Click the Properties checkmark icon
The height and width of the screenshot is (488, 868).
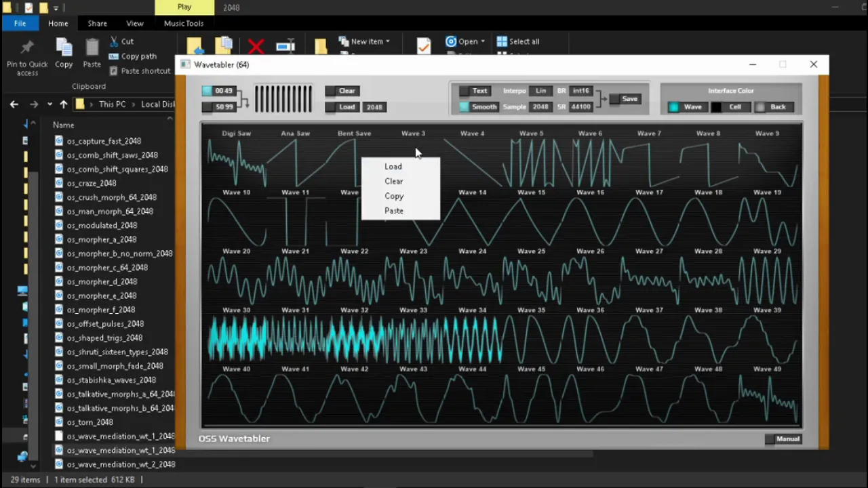424,45
